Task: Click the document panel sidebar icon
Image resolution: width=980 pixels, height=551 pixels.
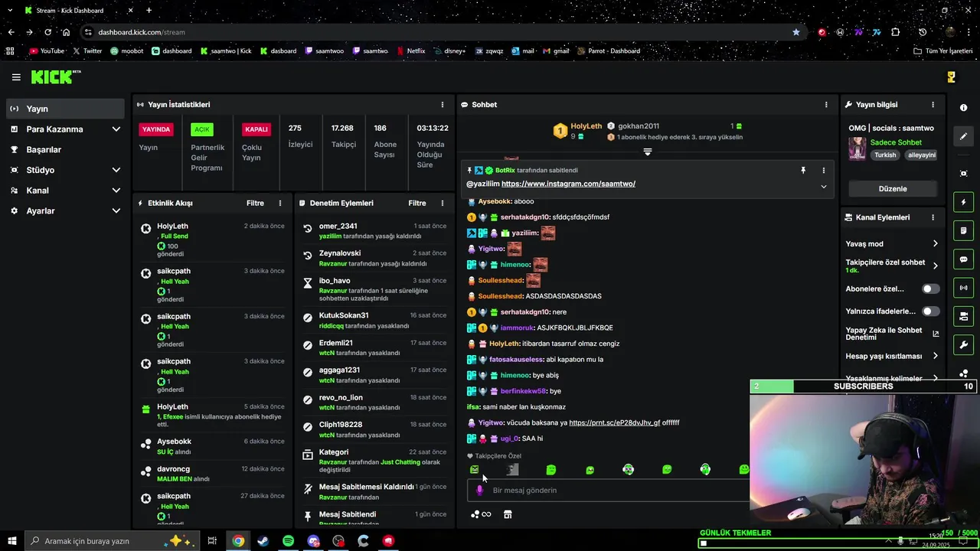Action: tap(963, 230)
